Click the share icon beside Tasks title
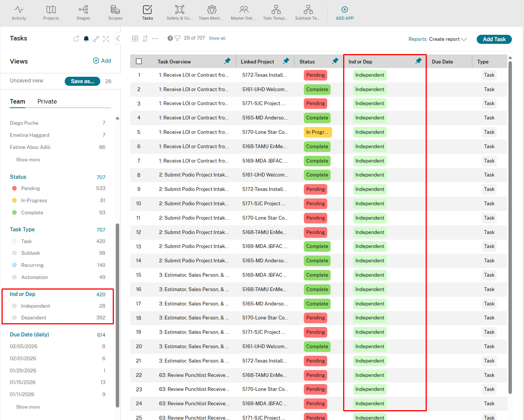This screenshot has height=420, width=524. tap(76, 39)
